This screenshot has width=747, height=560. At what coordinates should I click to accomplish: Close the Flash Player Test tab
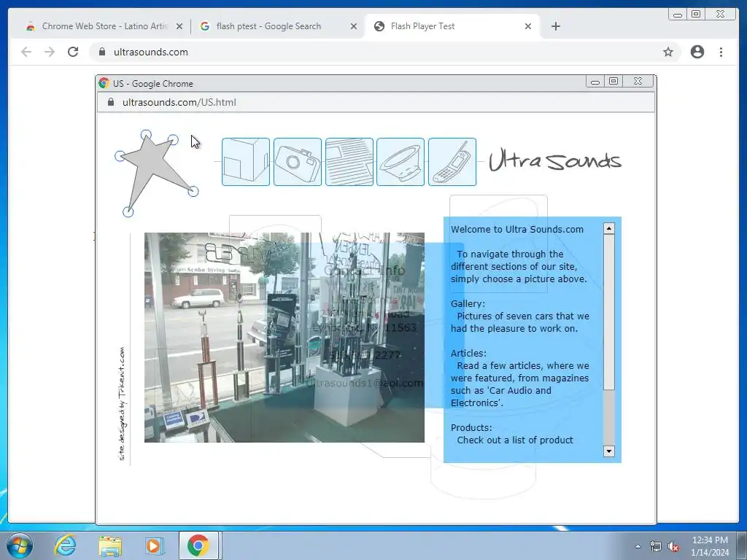point(528,27)
